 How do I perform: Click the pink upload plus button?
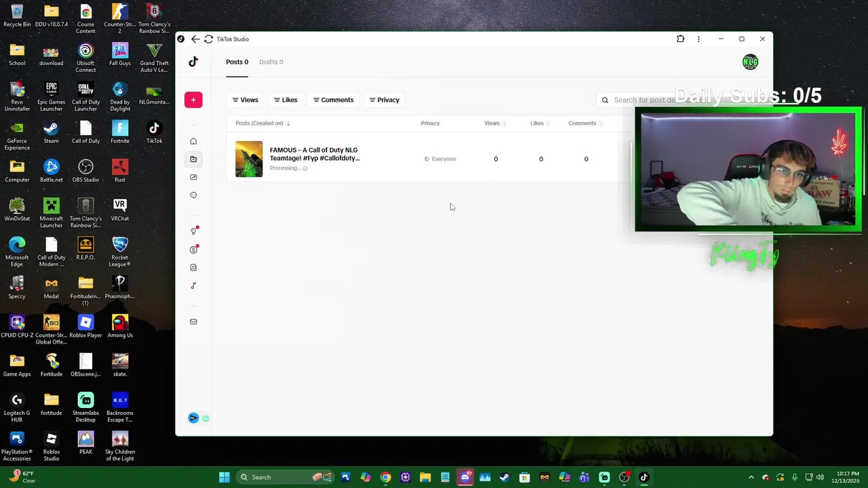(193, 100)
